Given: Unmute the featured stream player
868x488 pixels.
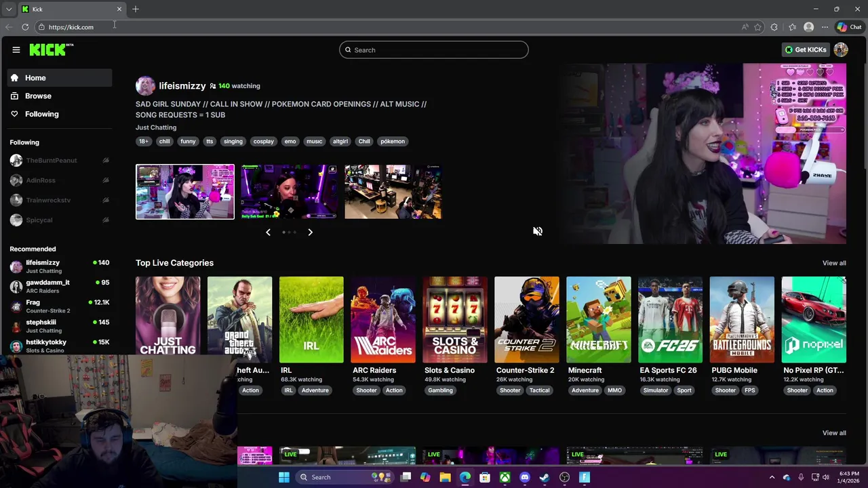Looking at the screenshot, I should click(x=538, y=231).
